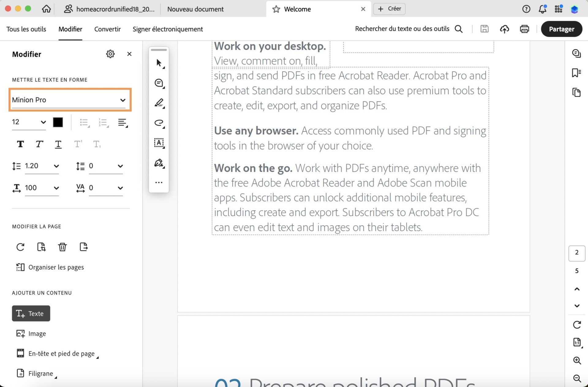Switch to the Convertir tab
The height and width of the screenshot is (387, 588).
click(x=107, y=29)
